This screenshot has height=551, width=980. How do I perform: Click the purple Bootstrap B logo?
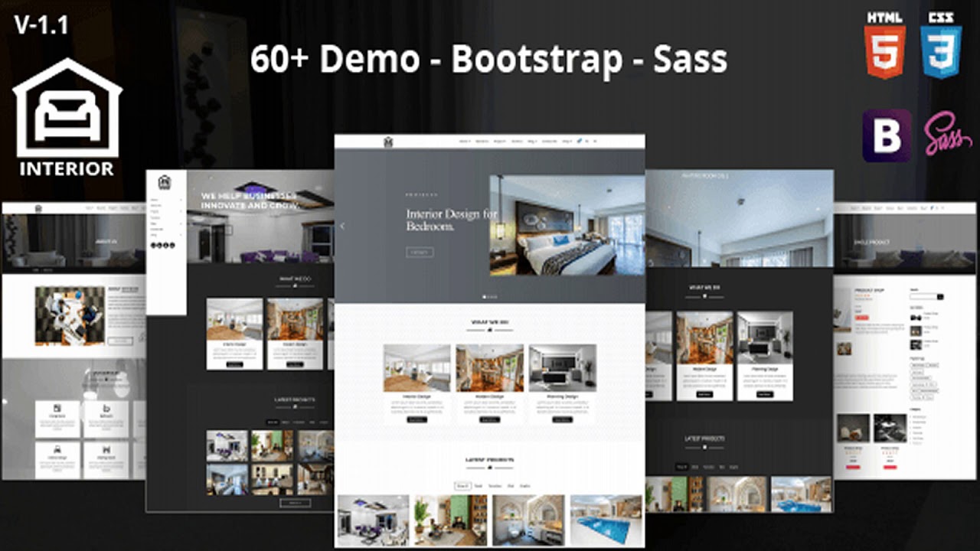[887, 135]
